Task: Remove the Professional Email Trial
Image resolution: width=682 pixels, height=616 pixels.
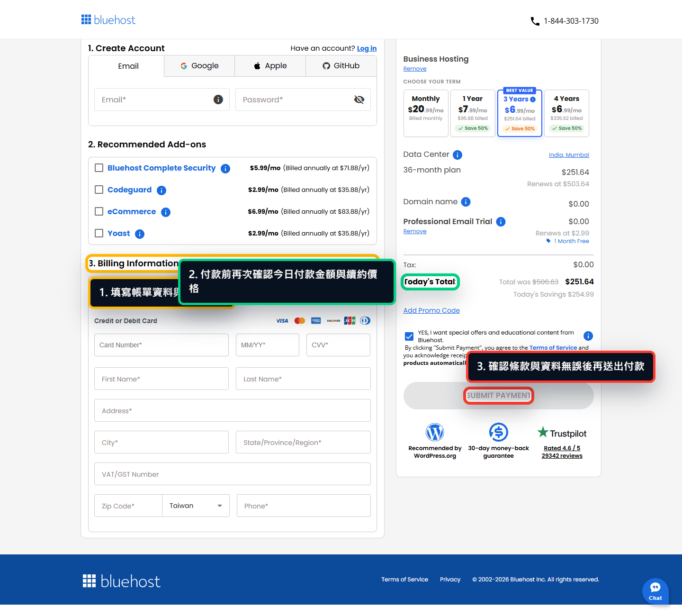Action: [415, 231]
